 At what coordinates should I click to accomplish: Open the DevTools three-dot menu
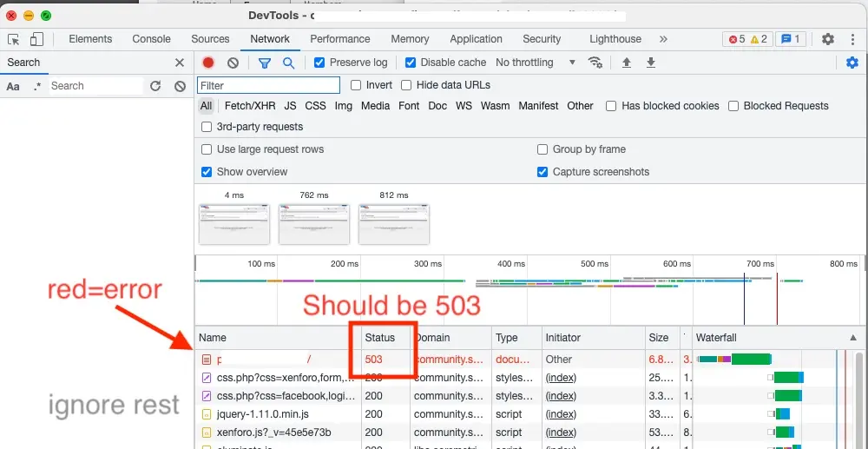[852, 39]
